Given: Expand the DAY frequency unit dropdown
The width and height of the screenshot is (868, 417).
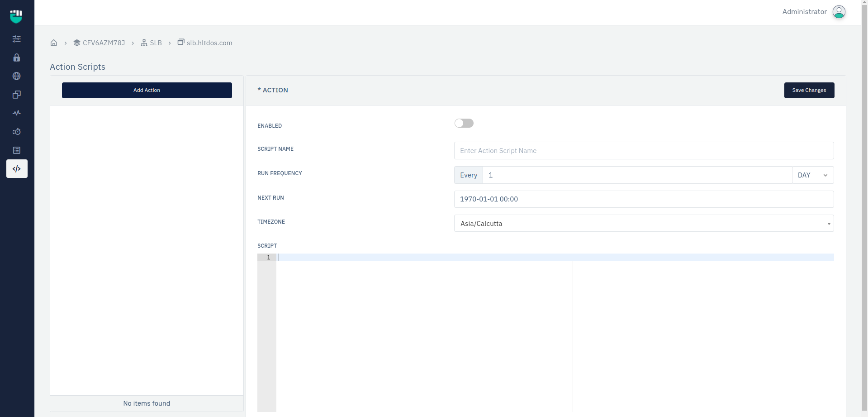Looking at the screenshot, I should 812,175.
